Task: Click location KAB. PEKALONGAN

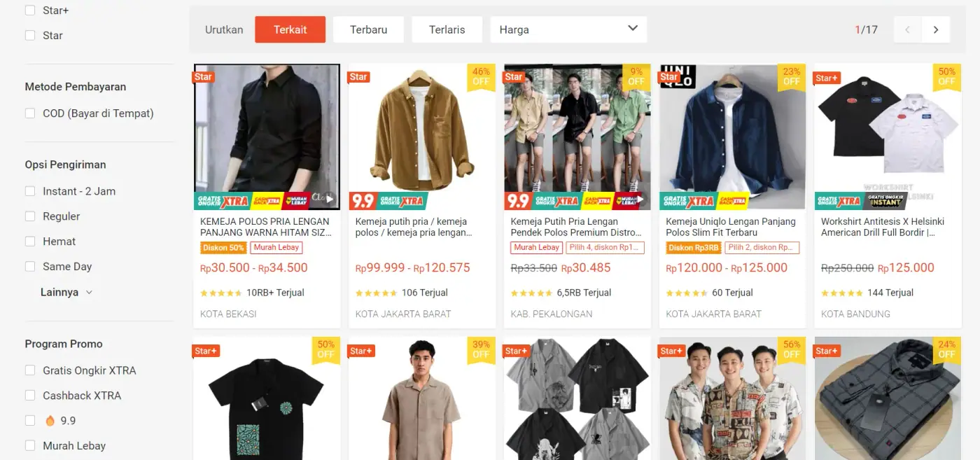Action: coord(552,314)
